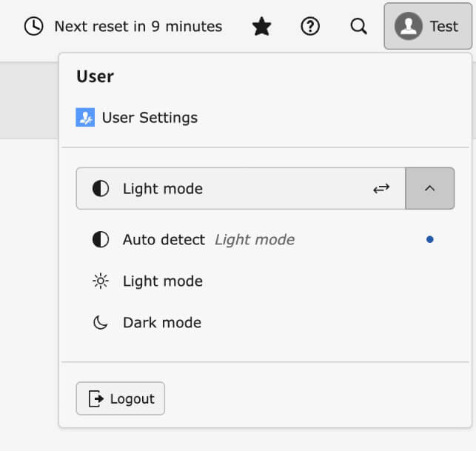
Task: Open bookmarks with the star icon
Action: point(261,27)
